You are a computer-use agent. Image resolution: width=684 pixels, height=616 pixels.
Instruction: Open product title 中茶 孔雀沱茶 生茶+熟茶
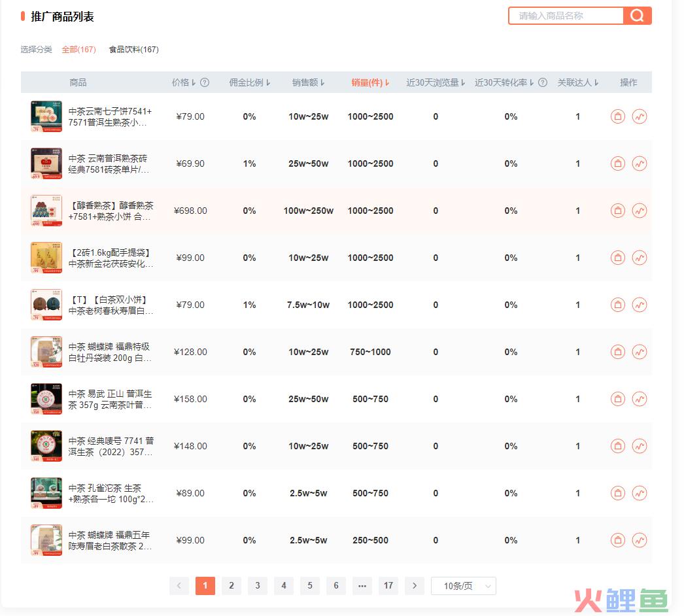click(111, 494)
